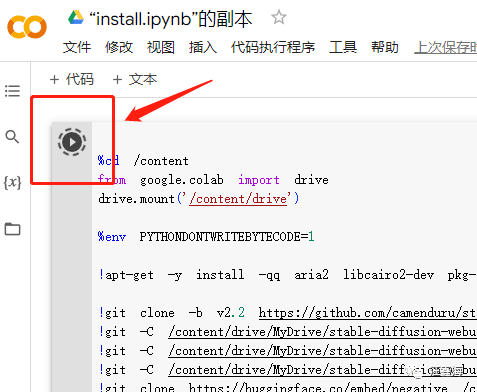Open the variables {x} sidebar panel
This screenshot has width=477, height=392.
(x=12, y=182)
